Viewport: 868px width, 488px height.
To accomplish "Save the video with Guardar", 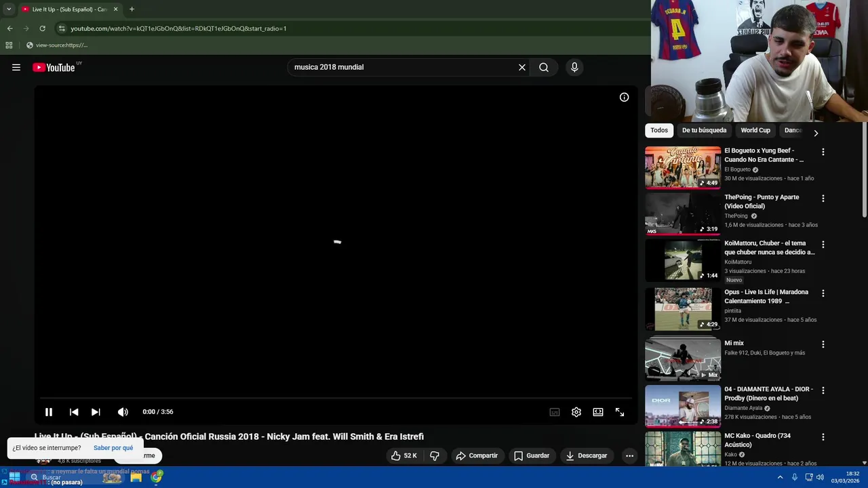I will click(532, 455).
